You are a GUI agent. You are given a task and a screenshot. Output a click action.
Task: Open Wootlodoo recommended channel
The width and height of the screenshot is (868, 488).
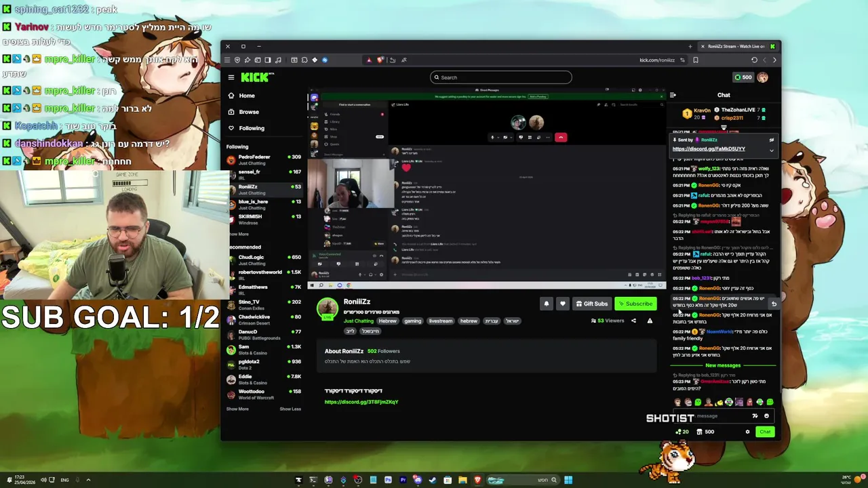pyautogui.click(x=264, y=394)
